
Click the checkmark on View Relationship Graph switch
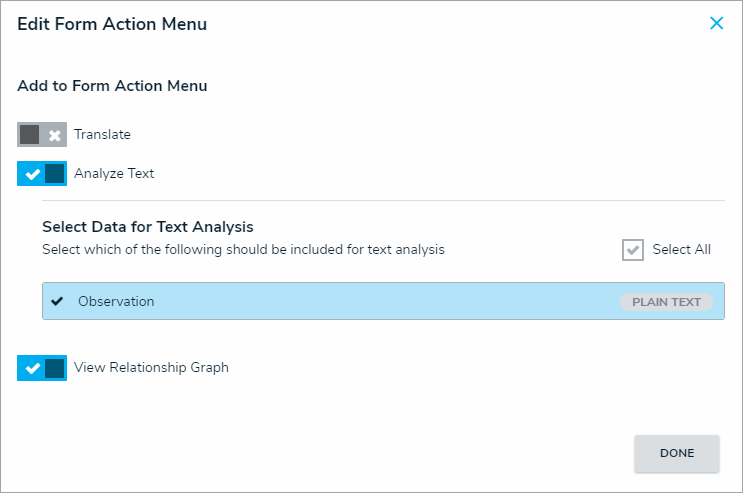(32, 368)
